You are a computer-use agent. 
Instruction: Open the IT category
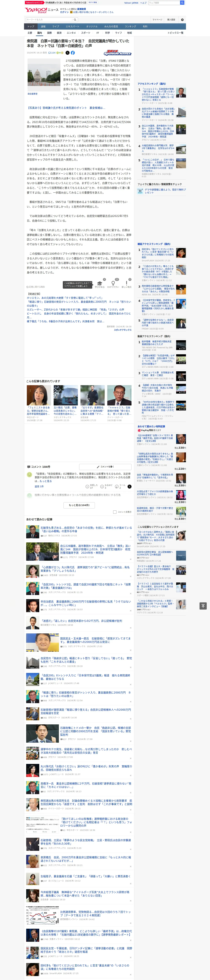point(98,33)
